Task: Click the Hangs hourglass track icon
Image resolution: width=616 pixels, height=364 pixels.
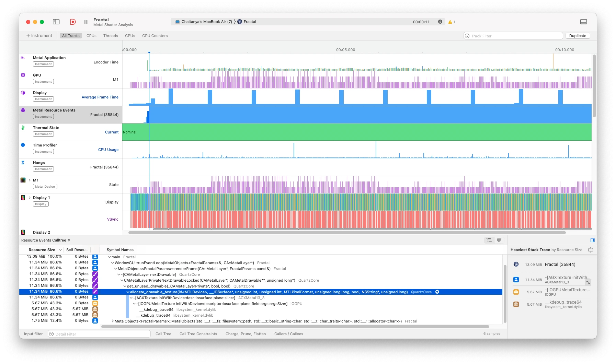Action: tap(23, 163)
